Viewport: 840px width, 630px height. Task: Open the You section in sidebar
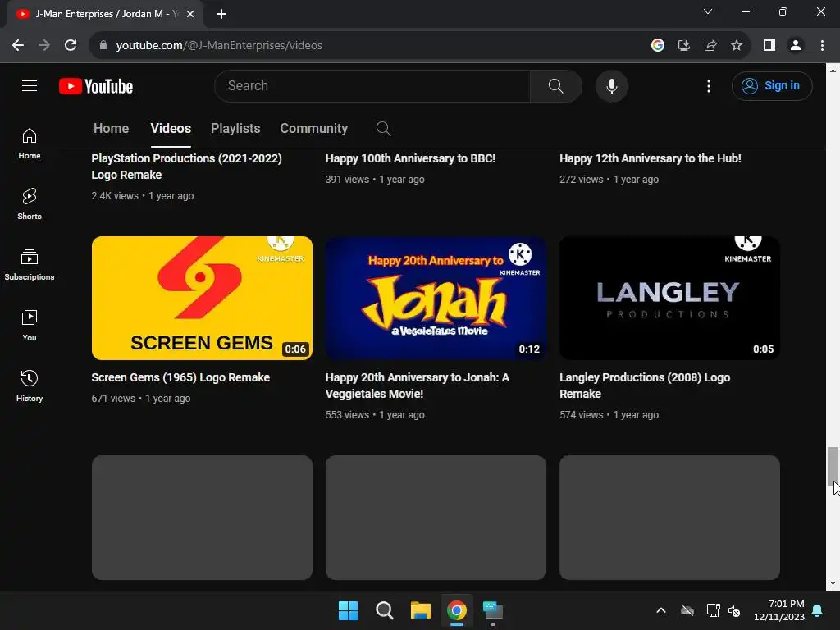(x=30, y=325)
